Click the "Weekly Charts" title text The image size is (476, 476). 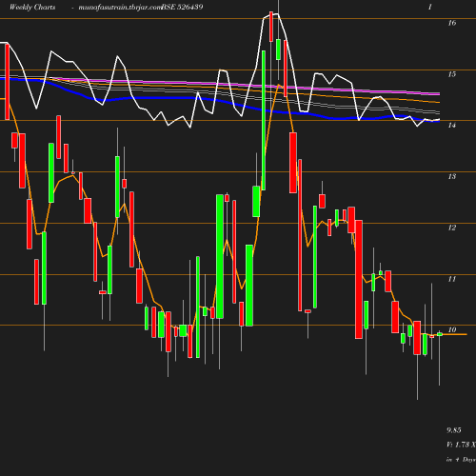pyautogui.click(x=32, y=7)
